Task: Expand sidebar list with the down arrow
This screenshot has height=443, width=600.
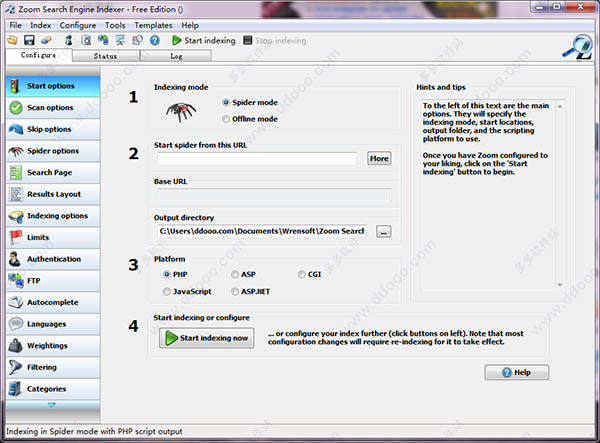Action: pos(52,405)
